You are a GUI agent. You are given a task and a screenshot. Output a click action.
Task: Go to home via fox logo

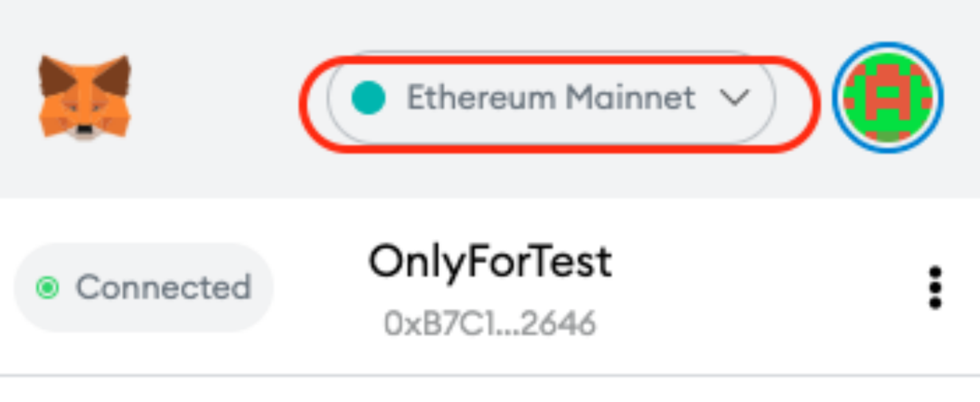click(84, 98)
